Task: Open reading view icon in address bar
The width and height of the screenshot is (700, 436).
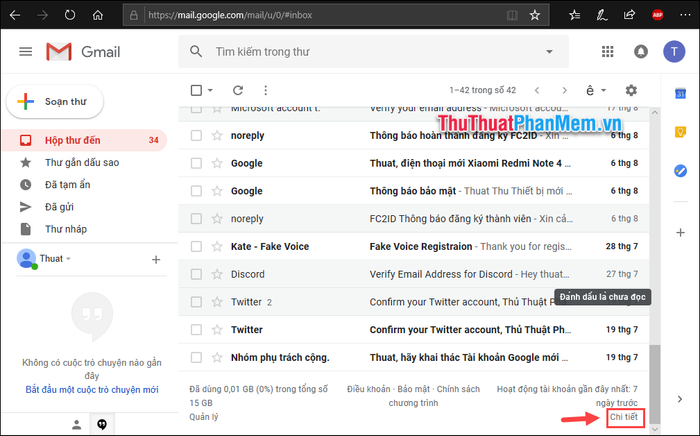Action: tap(512, 15)
